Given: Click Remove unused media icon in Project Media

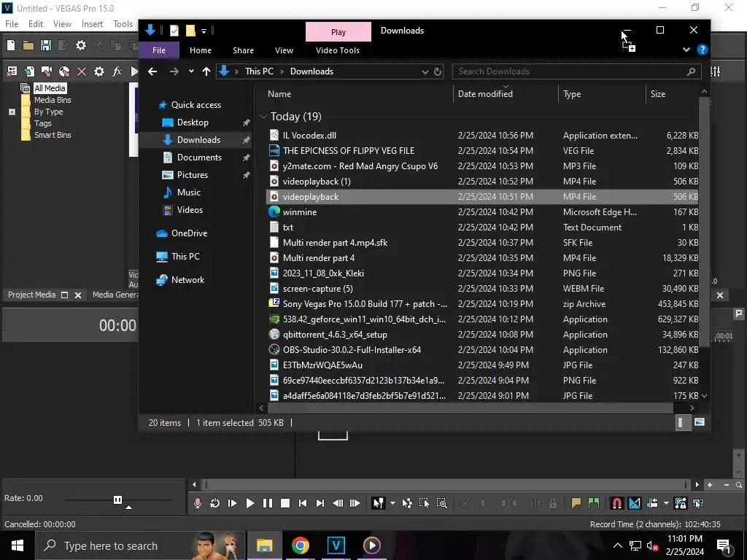Looking at the screenshot, I should point(12,71).
